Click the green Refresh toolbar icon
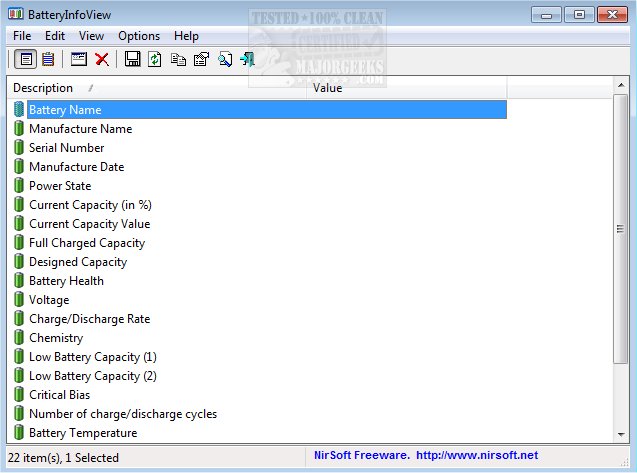Screen dimensions: 637x473 coord(155,60)
